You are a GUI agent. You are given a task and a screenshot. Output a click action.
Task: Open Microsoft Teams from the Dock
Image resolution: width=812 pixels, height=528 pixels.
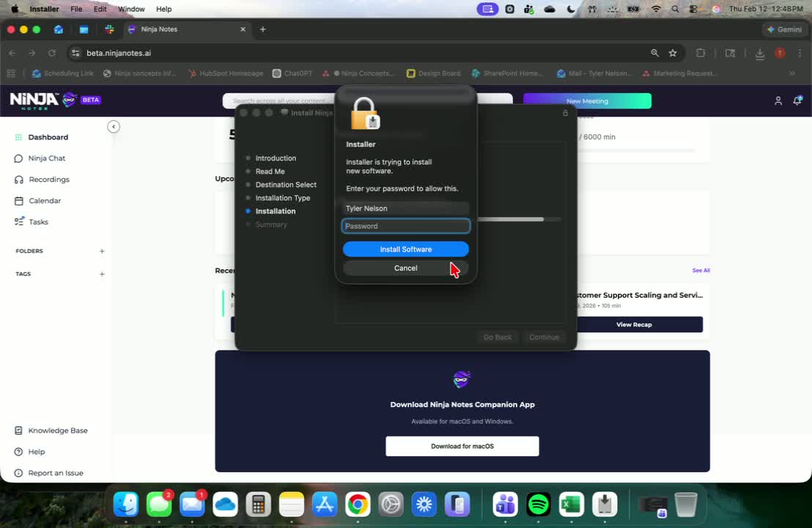tap(505, 504)
